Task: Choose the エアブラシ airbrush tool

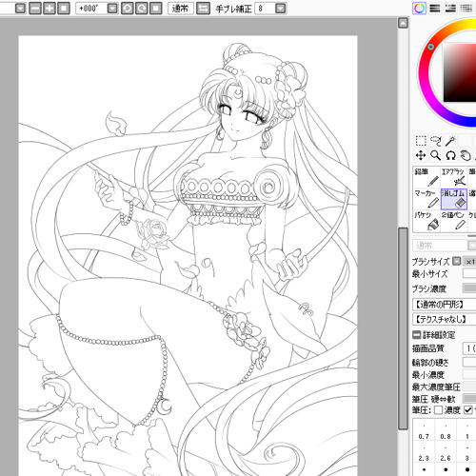Action: 454,177
